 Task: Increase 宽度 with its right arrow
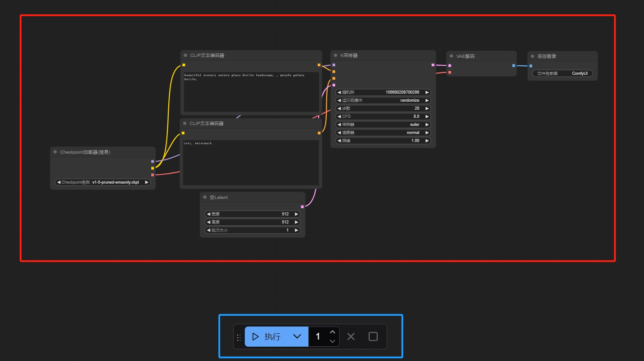click(296, 214)
